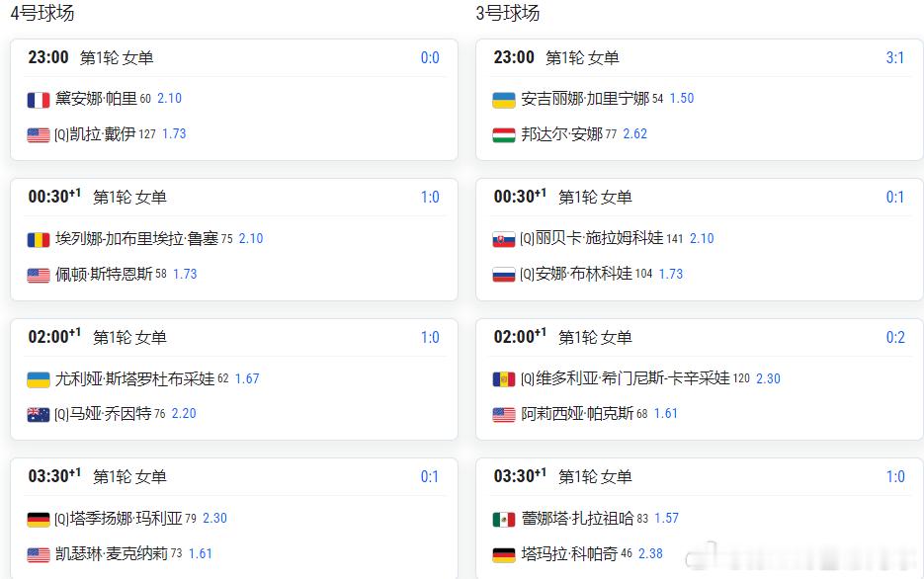Open player 阿莉西娅·帕克斯's profile

[577, 413]
